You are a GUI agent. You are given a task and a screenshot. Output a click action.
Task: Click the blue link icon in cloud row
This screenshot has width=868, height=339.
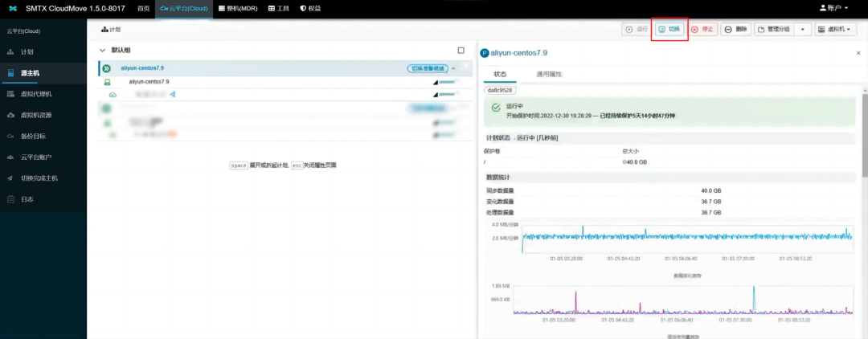pos(173,95)
